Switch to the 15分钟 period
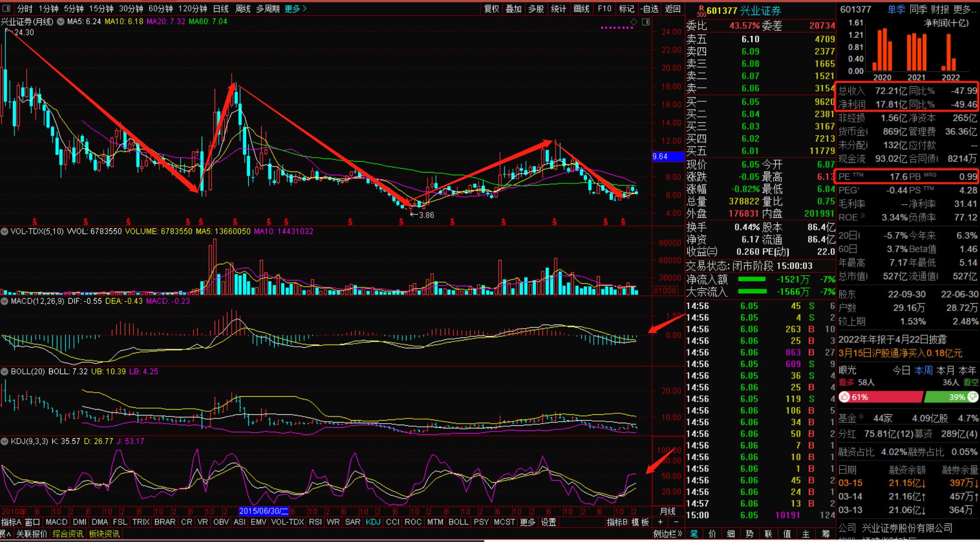The height and width of the screenshot is (542, 980). click(101, 9)
